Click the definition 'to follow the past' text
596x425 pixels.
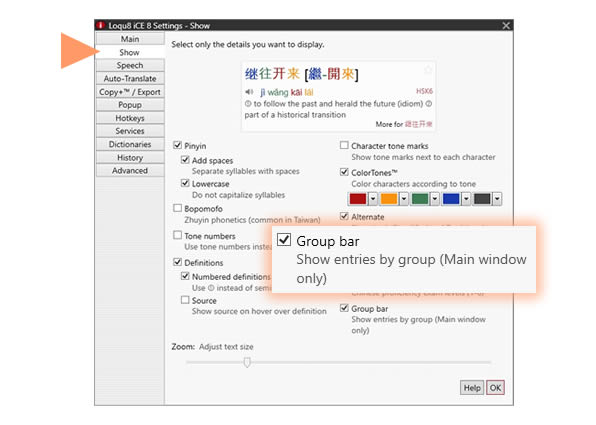pyautogui.click(x=338, y=103)
